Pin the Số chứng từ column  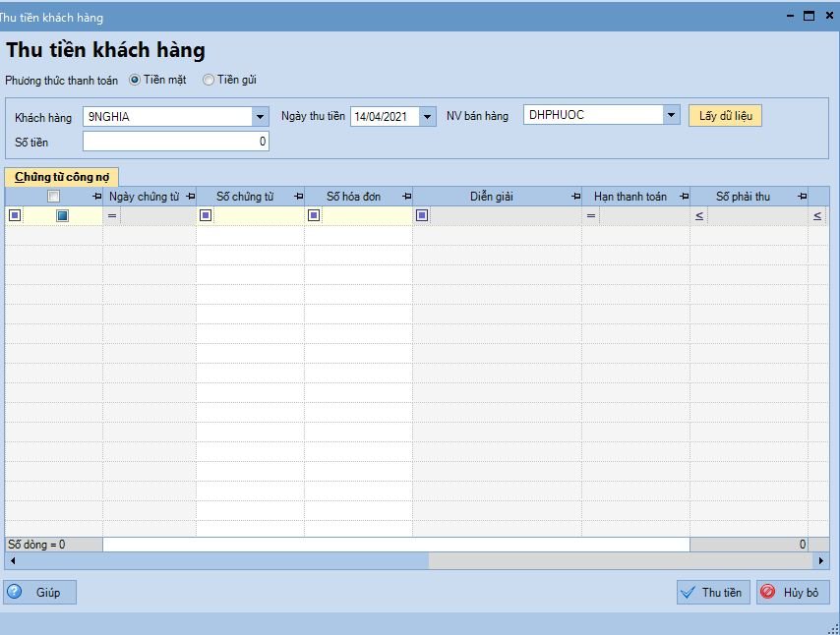pyautogui.click(x=299, y=197)
